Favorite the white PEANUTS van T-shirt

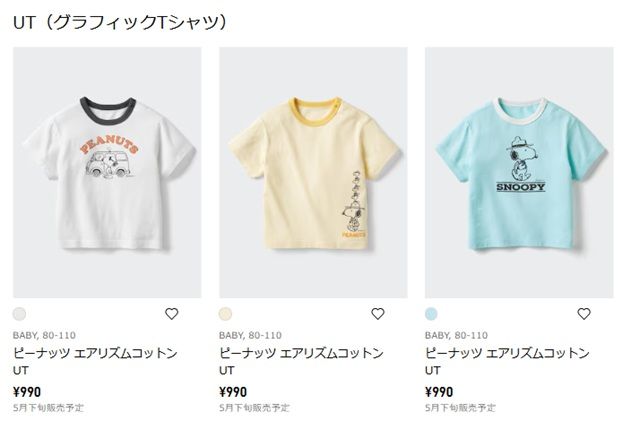(171, 313)
